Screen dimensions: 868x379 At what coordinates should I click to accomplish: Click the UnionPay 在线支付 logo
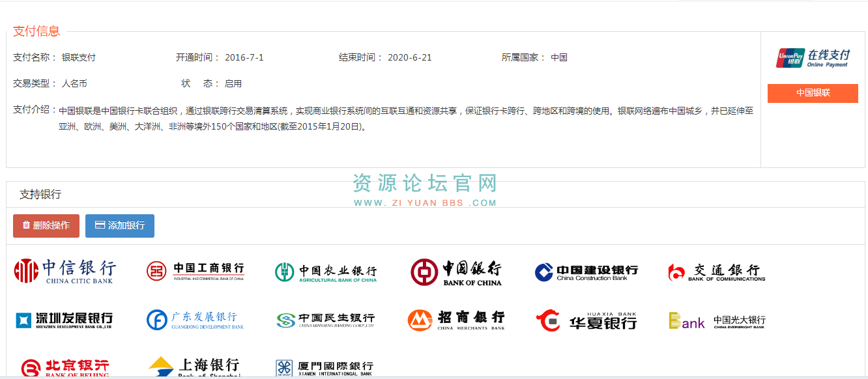(813, 58)
